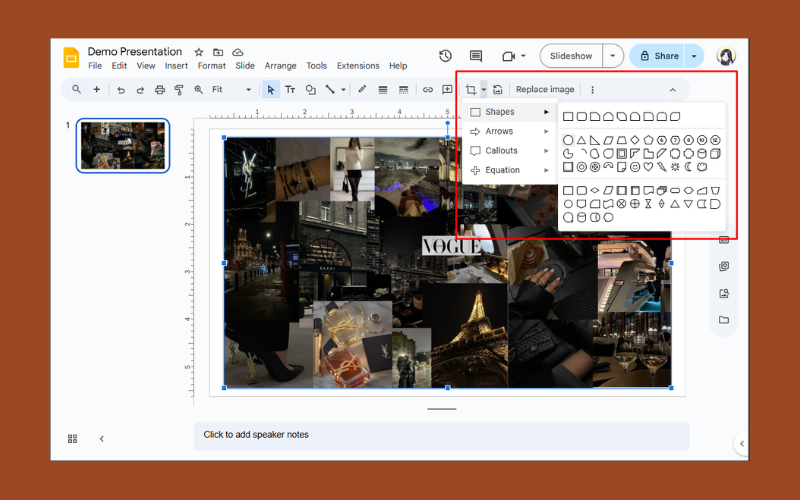The image size is (800, 500).
Task: Open the Format menu
Action: (x=211, y=66)
